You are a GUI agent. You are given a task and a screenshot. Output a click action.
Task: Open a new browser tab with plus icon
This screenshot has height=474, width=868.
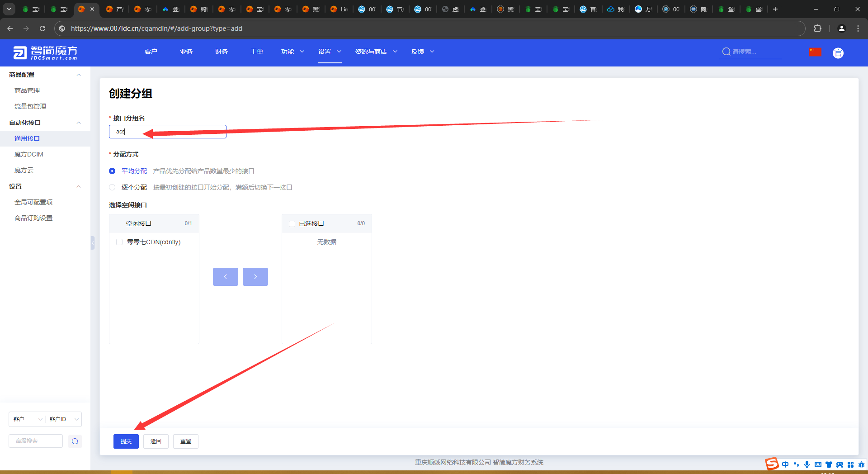point(775,9)
